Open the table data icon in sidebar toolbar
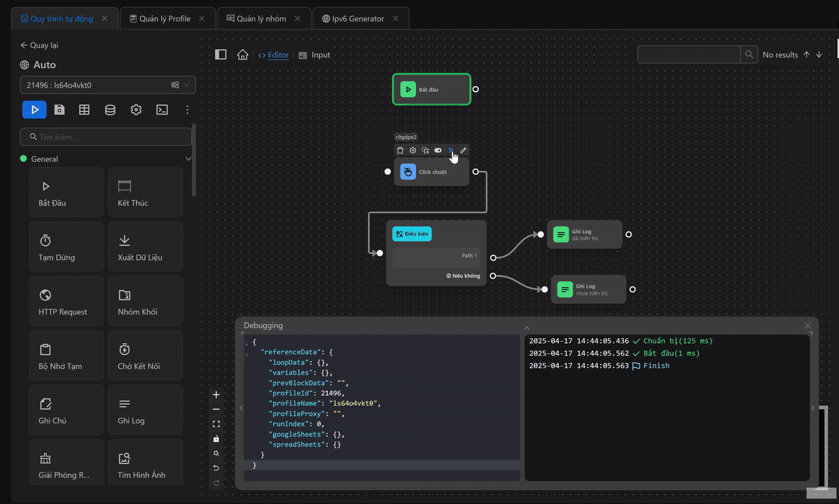The height and width of the screenshot is (504, 839). pos(84,110)
